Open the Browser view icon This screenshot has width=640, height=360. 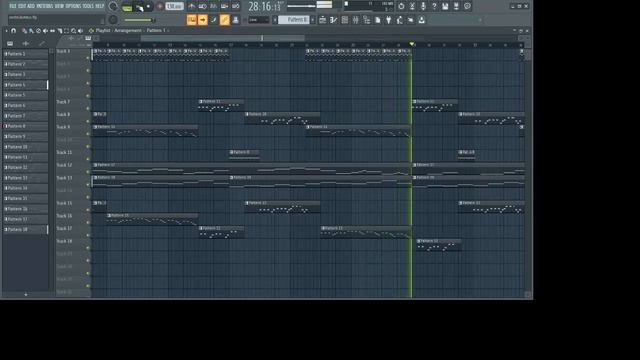point(367,20)
